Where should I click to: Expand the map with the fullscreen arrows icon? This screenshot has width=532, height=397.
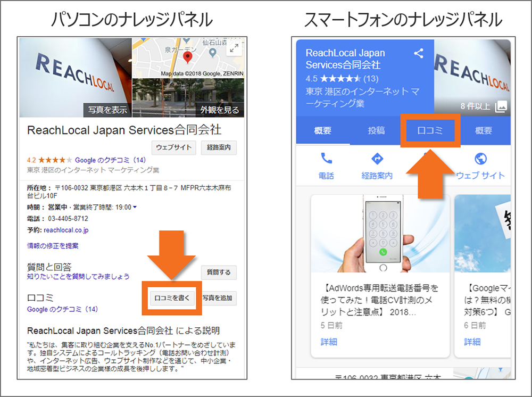click(x=234, y=48)
